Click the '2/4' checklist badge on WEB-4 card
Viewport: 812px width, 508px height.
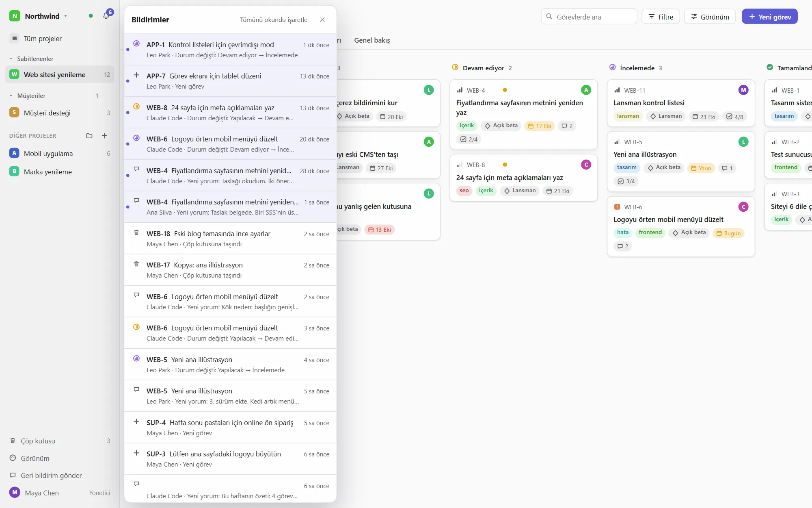pyautogui.click(x=469, y=139)
